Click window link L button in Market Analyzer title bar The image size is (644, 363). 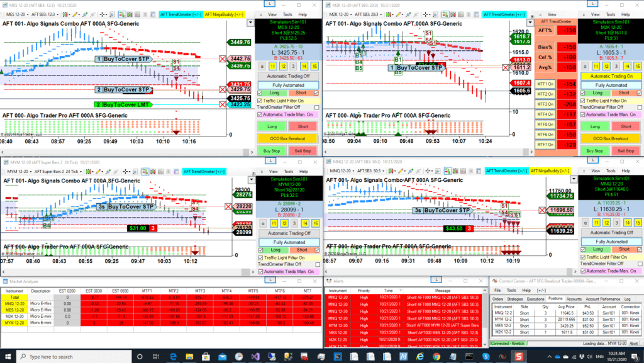click(x=270, y=280)
